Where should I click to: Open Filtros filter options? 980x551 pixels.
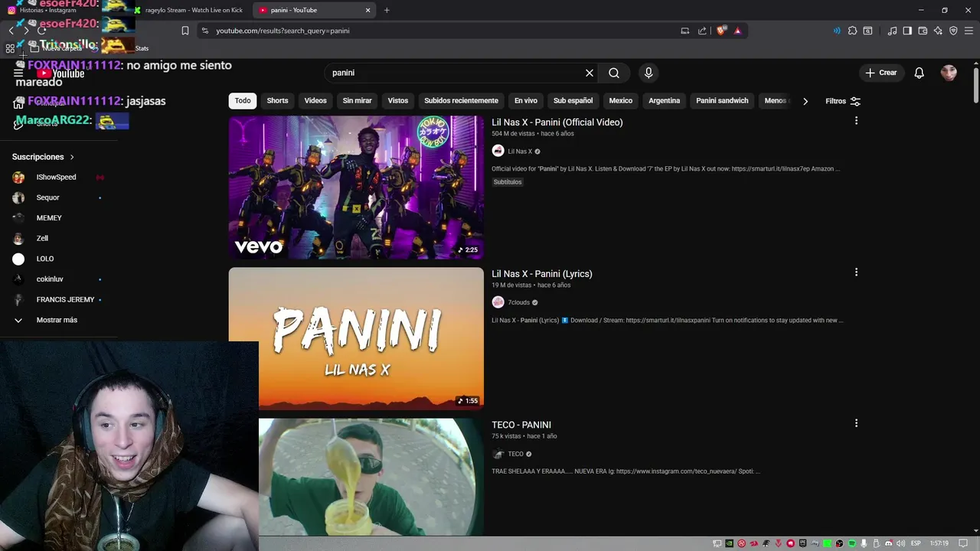843,101
